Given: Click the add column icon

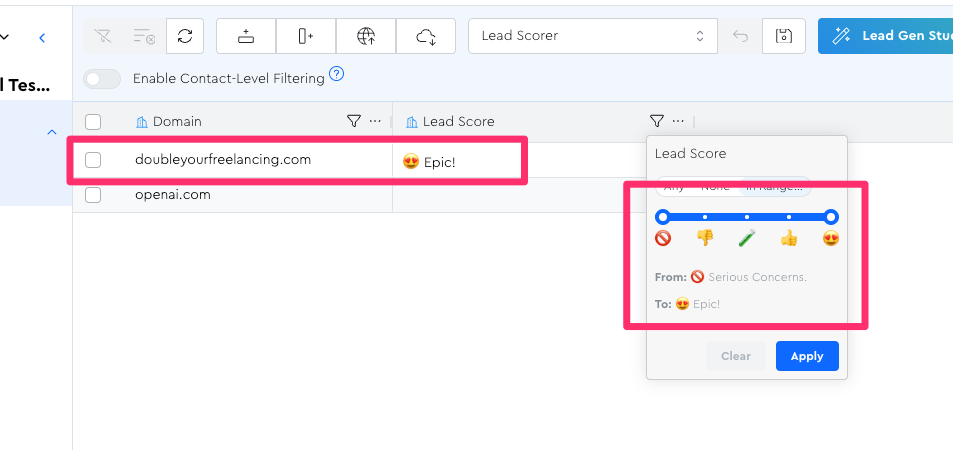Looking at the screenshot, I should tap(306, 36).
